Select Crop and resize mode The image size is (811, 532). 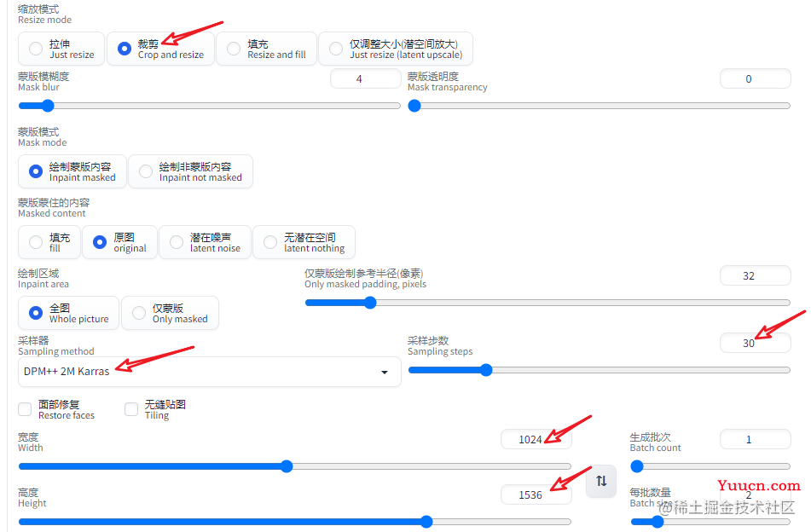[160, 49]
